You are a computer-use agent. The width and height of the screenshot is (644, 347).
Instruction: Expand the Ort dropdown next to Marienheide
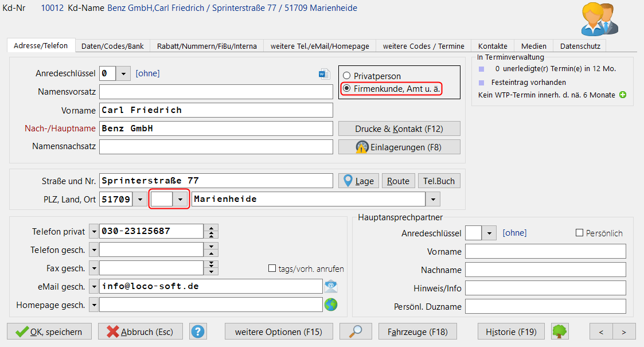click(434, 200)
